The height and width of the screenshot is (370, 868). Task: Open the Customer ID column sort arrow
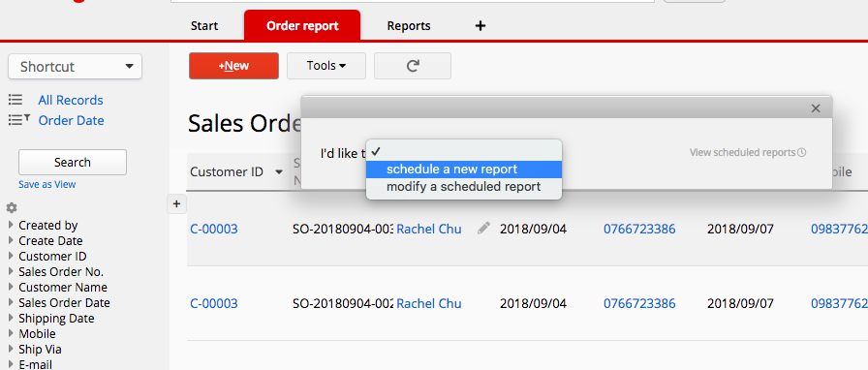[279, 172]
